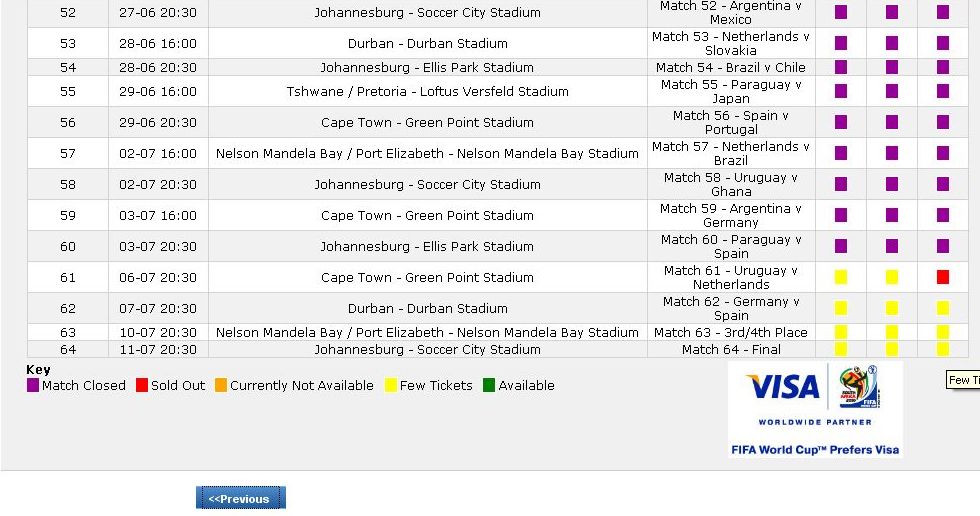Select last purple square for Match 59 Argentina v Germany

click(942, 215)
